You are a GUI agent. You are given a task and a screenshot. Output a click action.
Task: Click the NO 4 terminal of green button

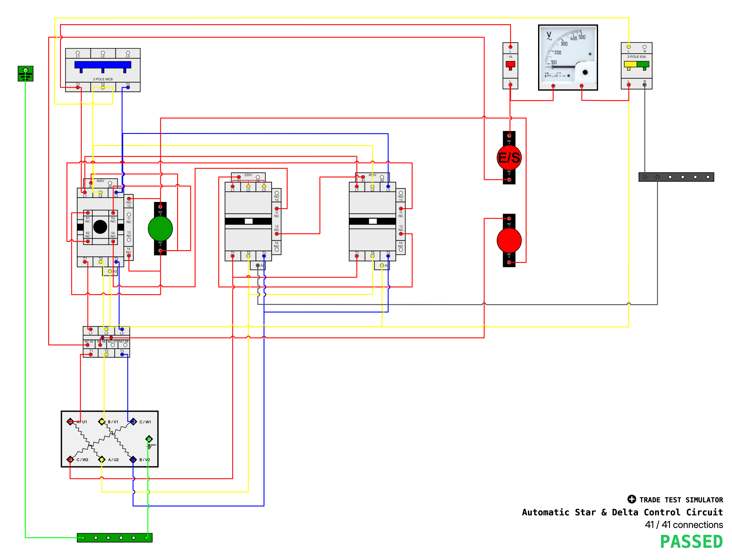pyautogui.click(x=160, y=251)
